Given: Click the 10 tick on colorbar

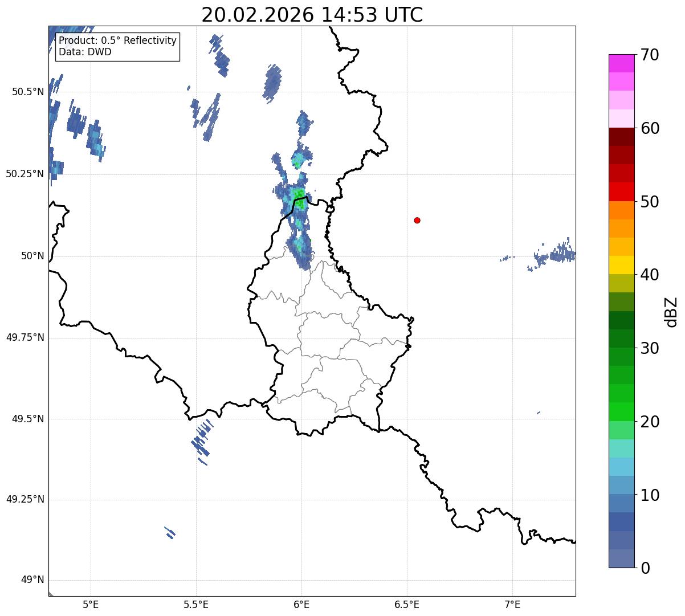Looking at the screenshot, I should click(x=650, y=495).
